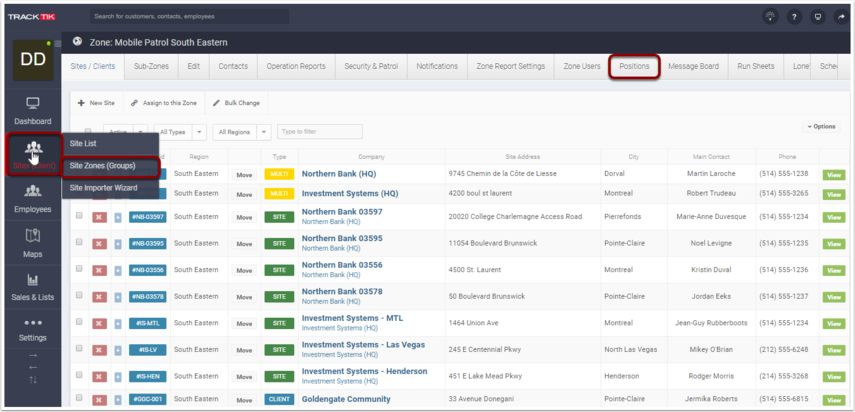Click Move button for Investment Systems (HQ)
Viewport: 855px width, 412px height.
244,194
